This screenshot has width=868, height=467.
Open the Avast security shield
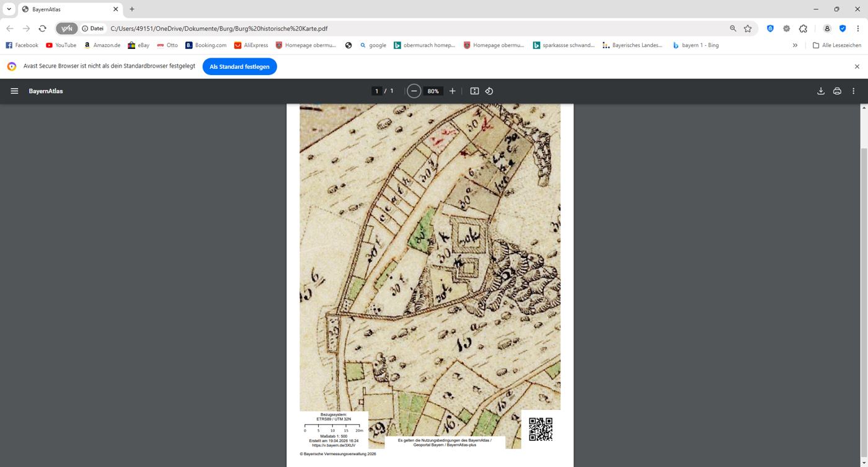tap(843, 29)
